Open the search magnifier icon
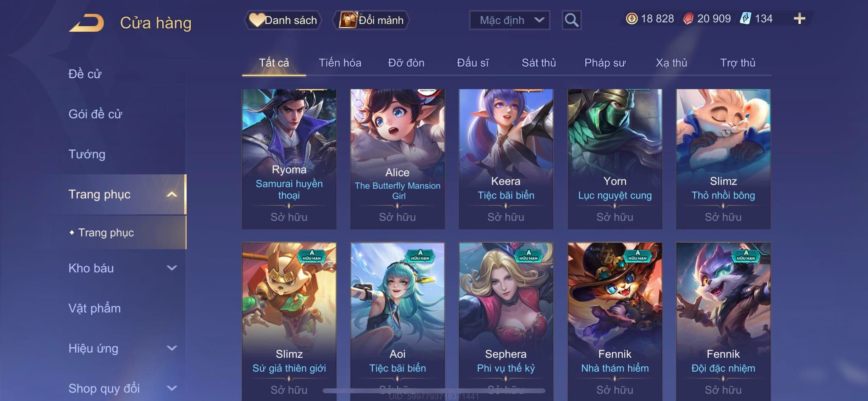Image resolution: width=868 pixels, height=401 pixels. click(571, 20)
